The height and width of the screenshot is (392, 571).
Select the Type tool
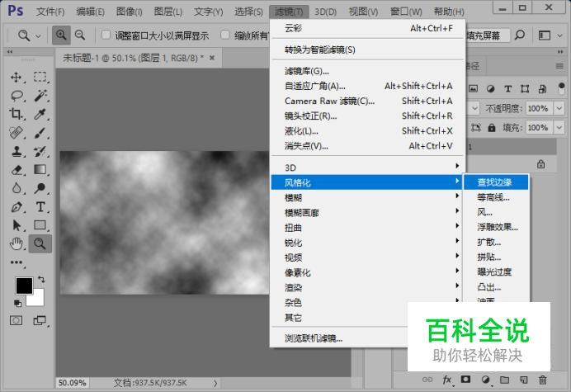tap(40, 207)
